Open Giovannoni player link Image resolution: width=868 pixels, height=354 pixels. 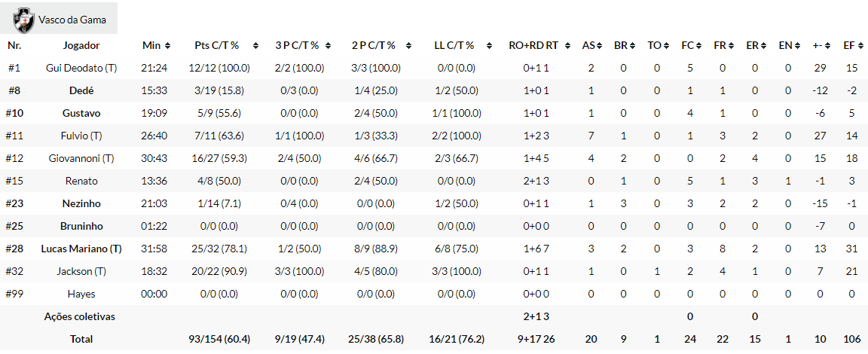coord(81,158)
